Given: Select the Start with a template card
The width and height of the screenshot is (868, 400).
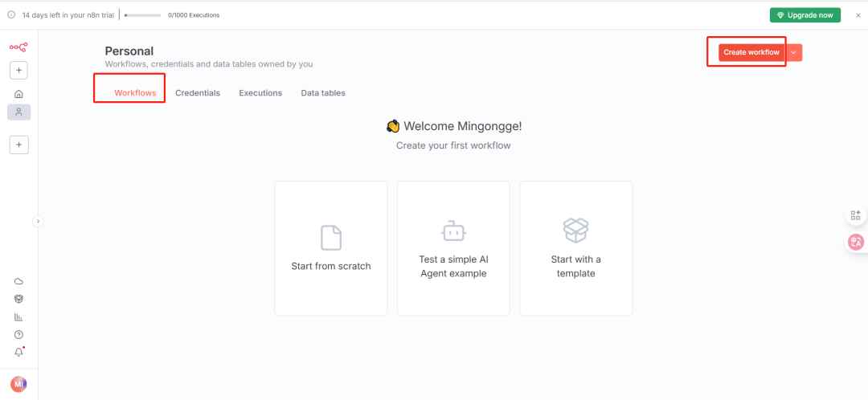Looking at the screenshot, I should pos(575,248).
